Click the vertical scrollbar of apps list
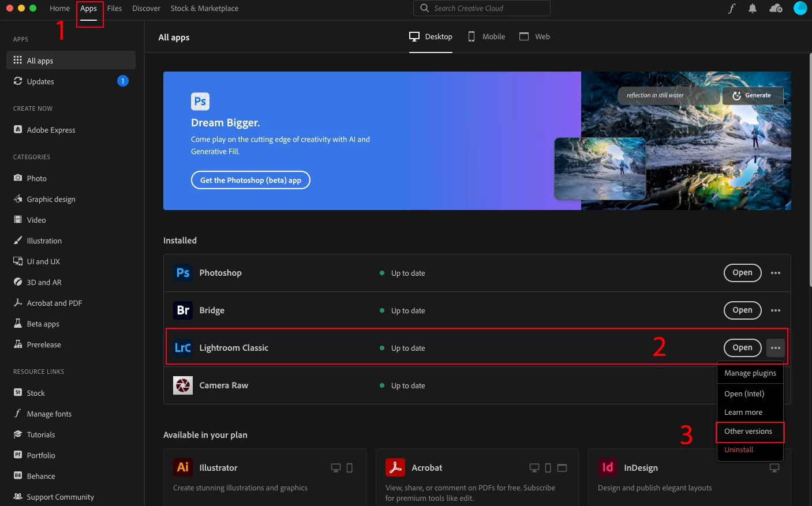Screen dimensions: 812x506 pos(810,171)
